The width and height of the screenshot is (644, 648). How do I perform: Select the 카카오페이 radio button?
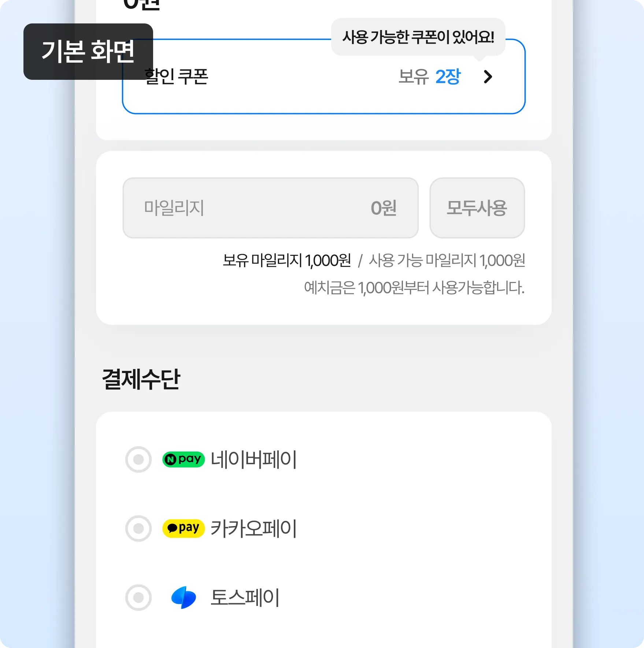(x=138, y=529)
